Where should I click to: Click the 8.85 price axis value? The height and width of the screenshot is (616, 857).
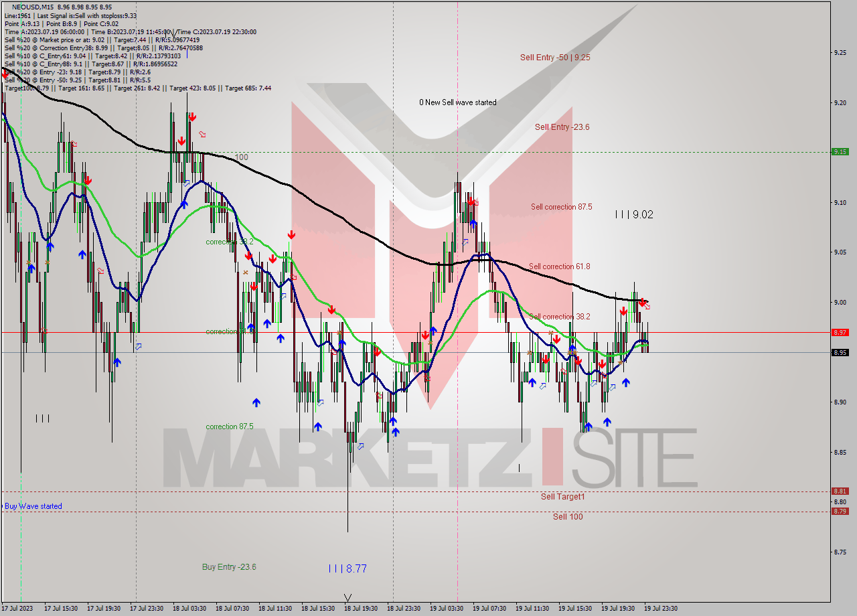842,452
